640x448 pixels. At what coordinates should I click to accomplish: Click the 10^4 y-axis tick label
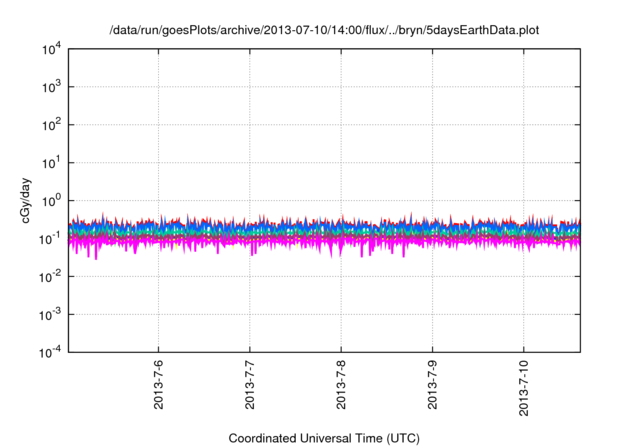pyautogui.click(x=52, y=50)
